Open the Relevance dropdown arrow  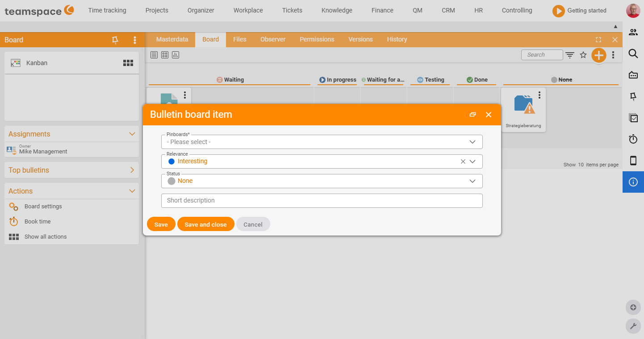click(x=473, y=161)
